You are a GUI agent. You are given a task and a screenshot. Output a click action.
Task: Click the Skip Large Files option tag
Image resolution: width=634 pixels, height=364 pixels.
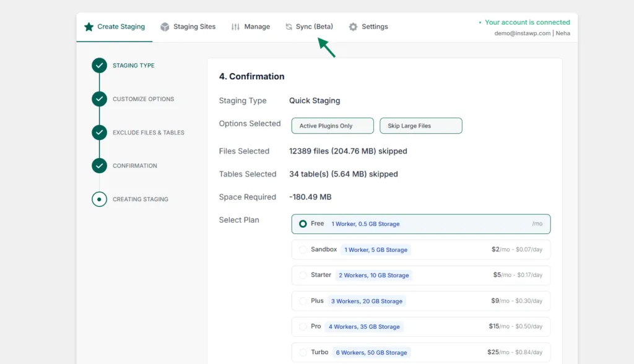[x=421, y=126]
